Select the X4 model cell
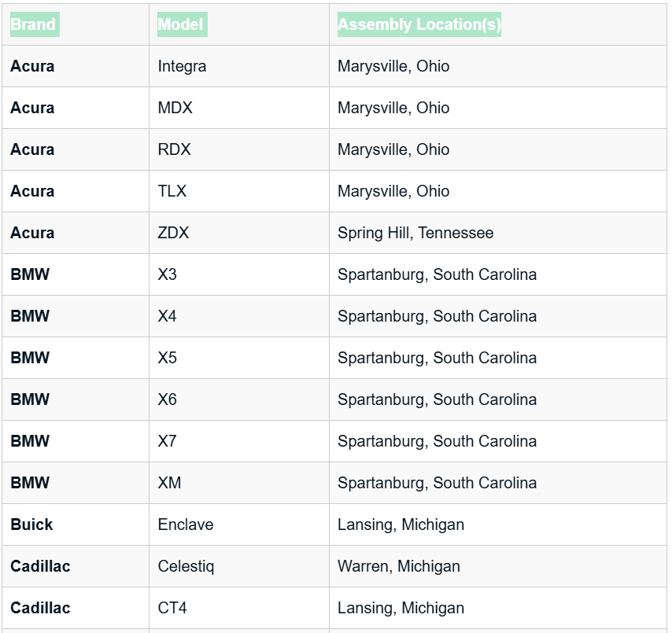The image size is (672, 633). tap(168, 316)
